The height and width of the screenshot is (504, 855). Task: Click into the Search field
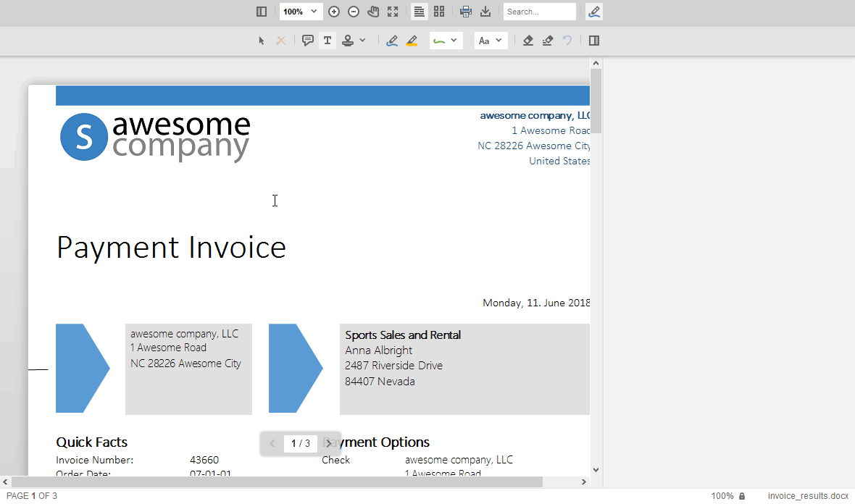[x=539, y=12]
